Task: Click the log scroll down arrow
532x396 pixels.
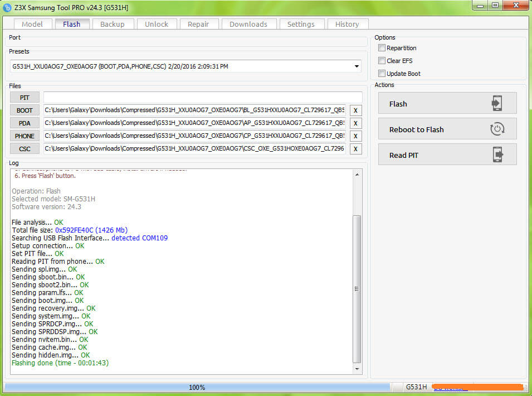Action: 357,369
